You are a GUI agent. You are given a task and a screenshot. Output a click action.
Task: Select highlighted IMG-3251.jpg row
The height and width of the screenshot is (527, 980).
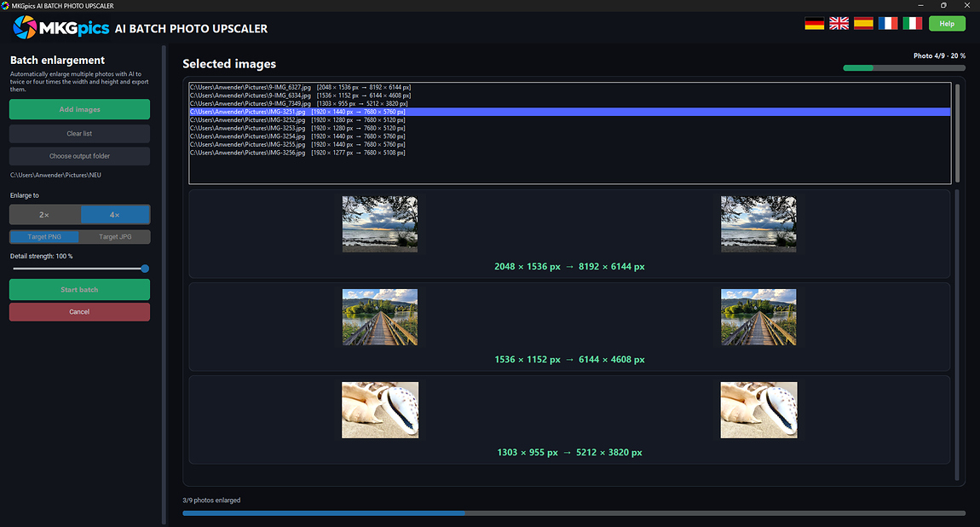pyautogui.click(x=569, y=112)
